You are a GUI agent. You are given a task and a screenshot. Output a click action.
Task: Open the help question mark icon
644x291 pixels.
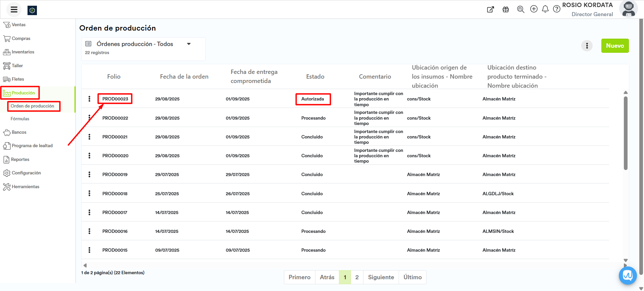click(556, 9)
